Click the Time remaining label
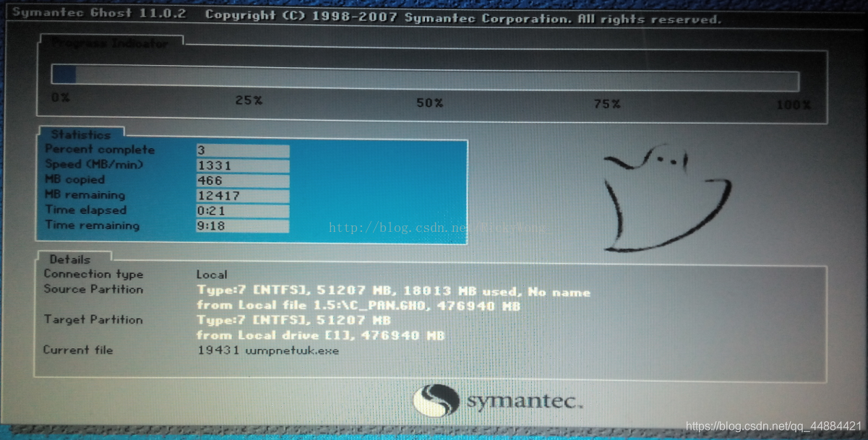Screen dimensions: 868x440 coord(92,225)
